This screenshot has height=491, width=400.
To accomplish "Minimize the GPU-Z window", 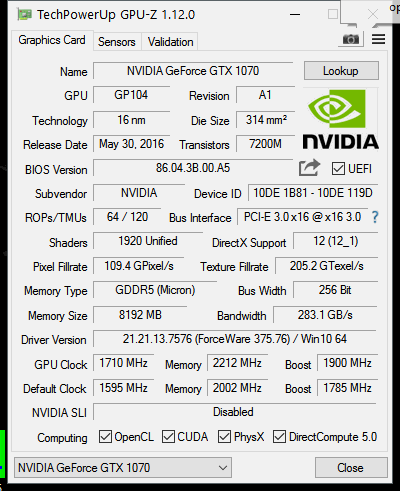I will pos(295,15).
